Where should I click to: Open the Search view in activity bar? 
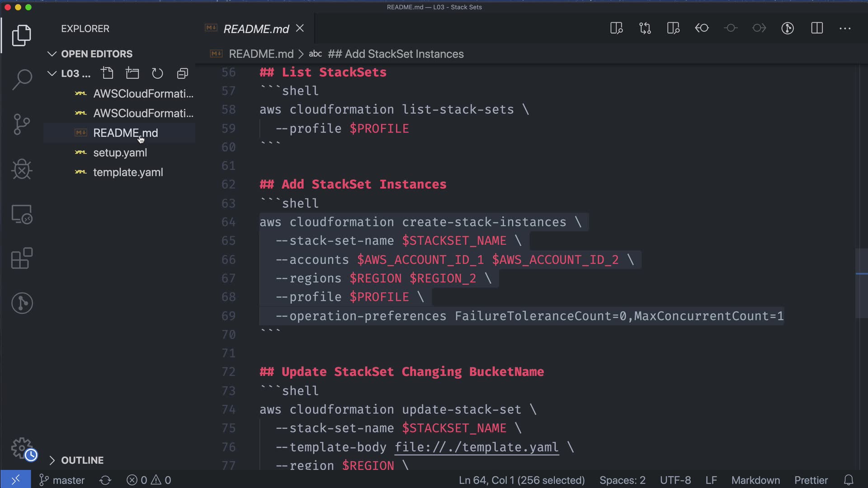pyautogui.click(x=22, y=80)
